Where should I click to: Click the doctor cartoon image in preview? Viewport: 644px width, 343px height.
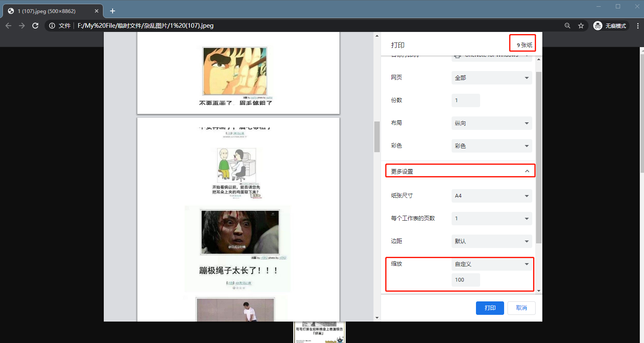(x=237, y=166)
